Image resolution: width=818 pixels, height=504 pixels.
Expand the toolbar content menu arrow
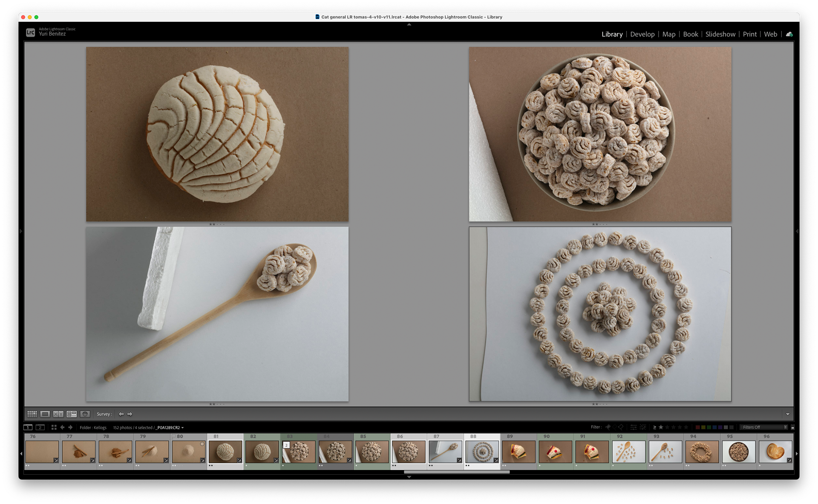click(787, 414)
